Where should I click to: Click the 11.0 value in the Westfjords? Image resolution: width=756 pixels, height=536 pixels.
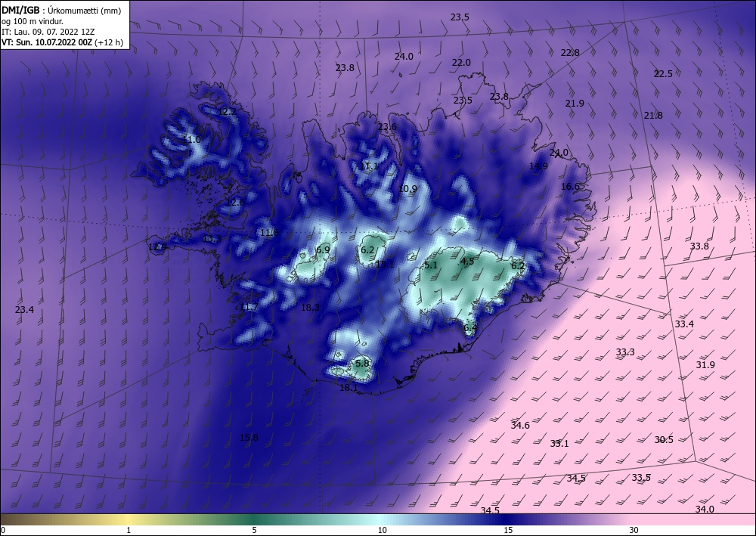pyautogui.click(x=192, y=140)
